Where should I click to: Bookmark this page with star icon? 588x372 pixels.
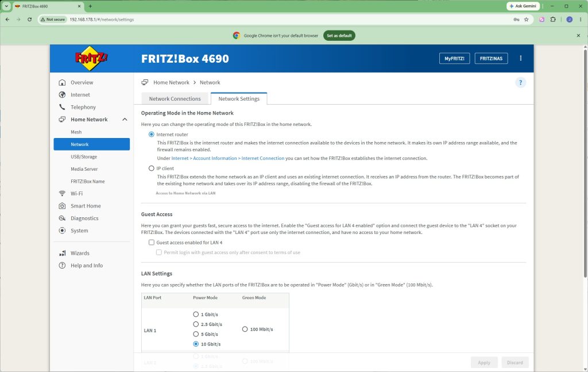coord(526,20)
